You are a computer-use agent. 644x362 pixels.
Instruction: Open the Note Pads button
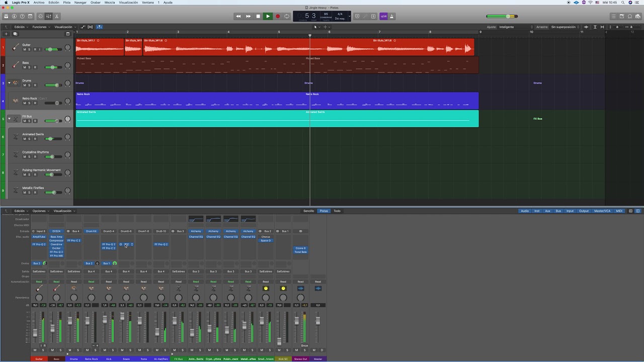pyautogui.click(x=622, y=16)
